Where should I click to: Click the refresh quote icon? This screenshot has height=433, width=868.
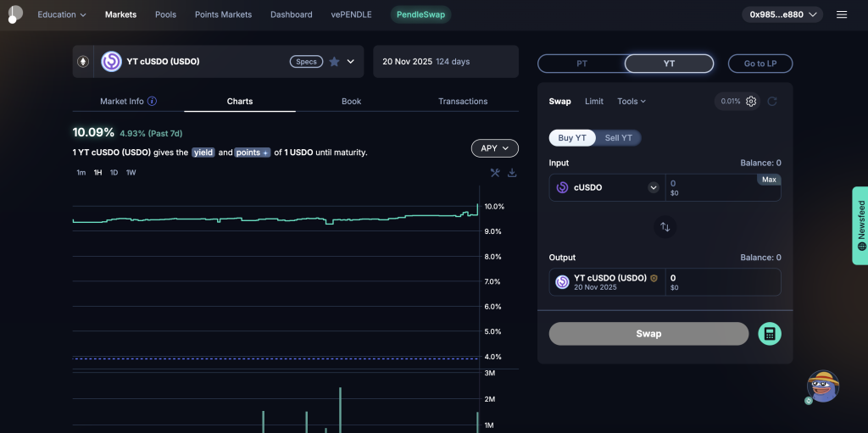(772, 102)
